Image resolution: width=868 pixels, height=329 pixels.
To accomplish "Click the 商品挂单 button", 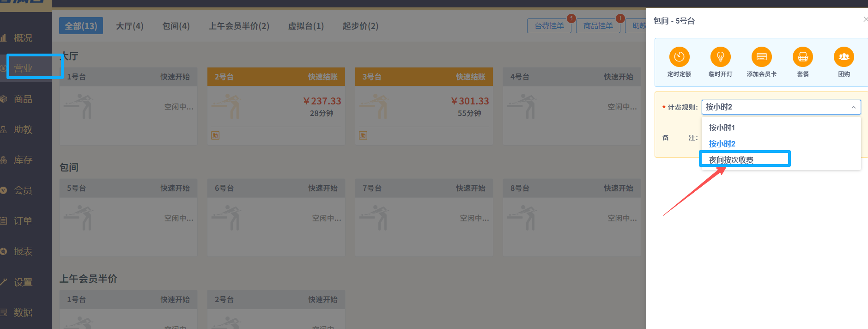I will coord(598,26).
